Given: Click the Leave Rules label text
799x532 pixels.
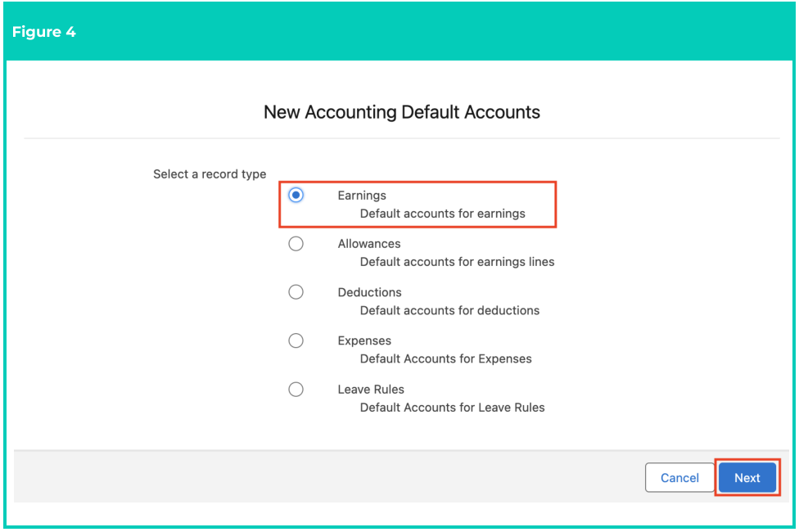Looking at the screenshot, I should [371, 390].
